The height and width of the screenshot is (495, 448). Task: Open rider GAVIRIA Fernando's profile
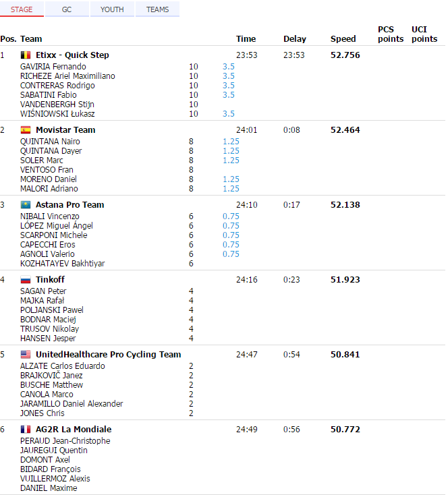(53, 67)
